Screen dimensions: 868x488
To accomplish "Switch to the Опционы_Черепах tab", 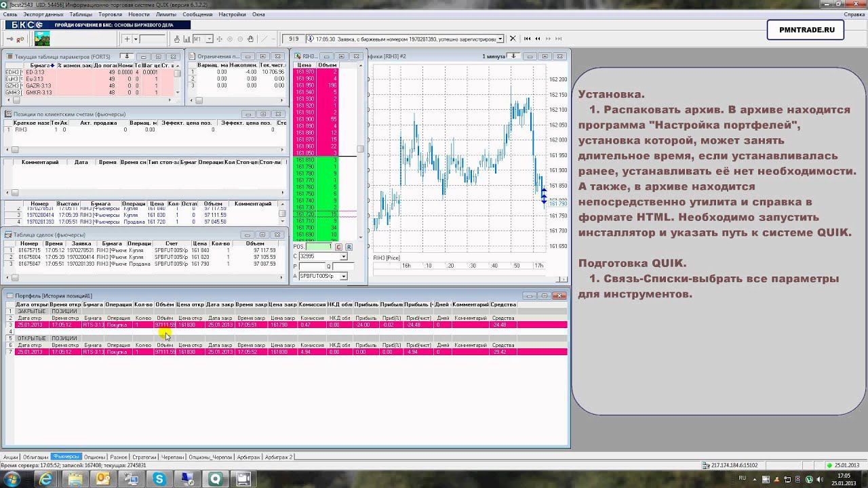I will pyautogui.click(x=210, y=457).
